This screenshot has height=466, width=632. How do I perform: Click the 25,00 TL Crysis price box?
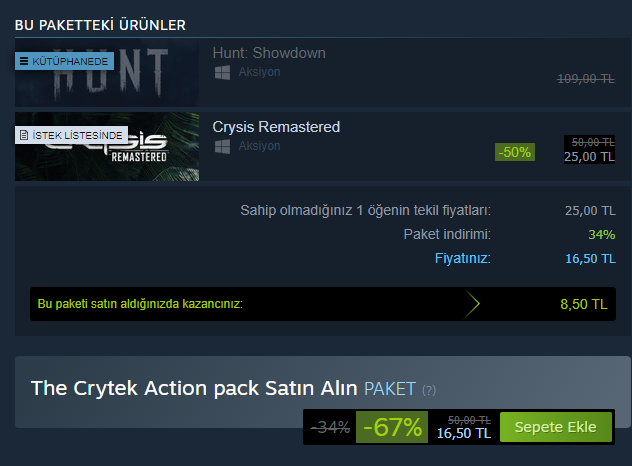pyautogui.click(x=589, y=149)
